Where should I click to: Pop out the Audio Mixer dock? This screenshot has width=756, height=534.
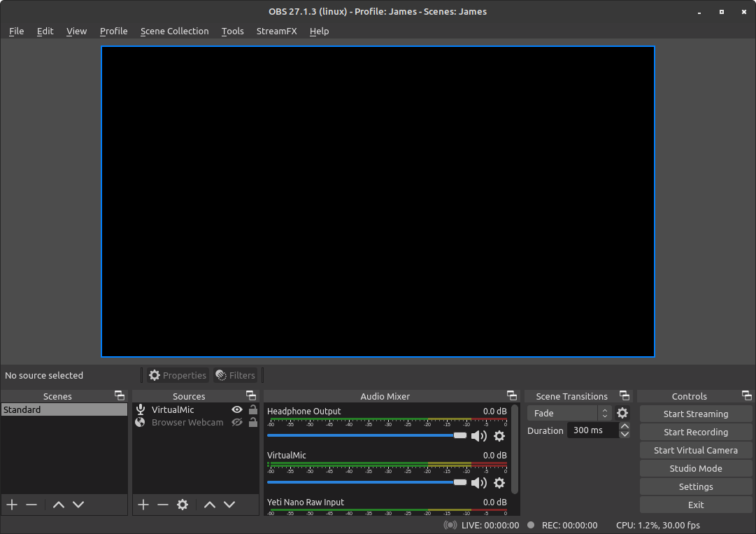tap(512, 396)
